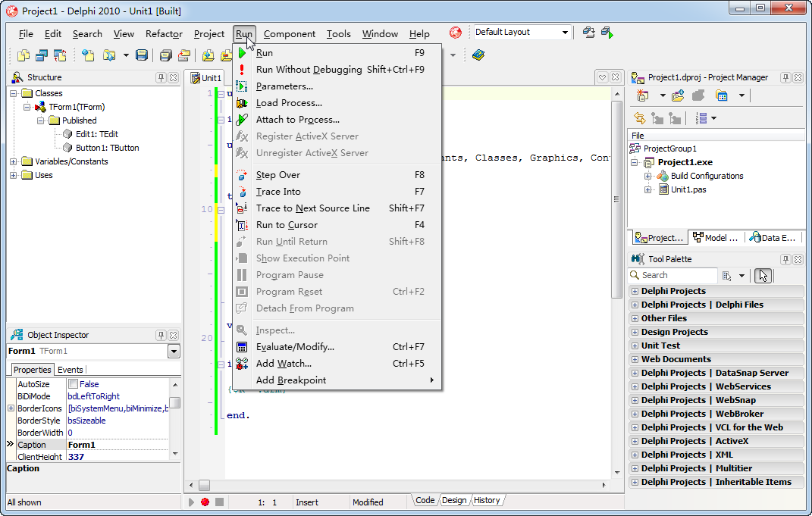Click Object Inspector scroll down arrow
This screenshot has width=812, height=516.
pos(175,453)
